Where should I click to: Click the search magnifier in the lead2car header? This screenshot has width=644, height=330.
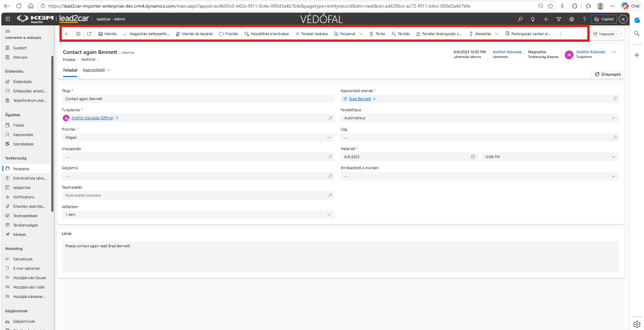520,19
